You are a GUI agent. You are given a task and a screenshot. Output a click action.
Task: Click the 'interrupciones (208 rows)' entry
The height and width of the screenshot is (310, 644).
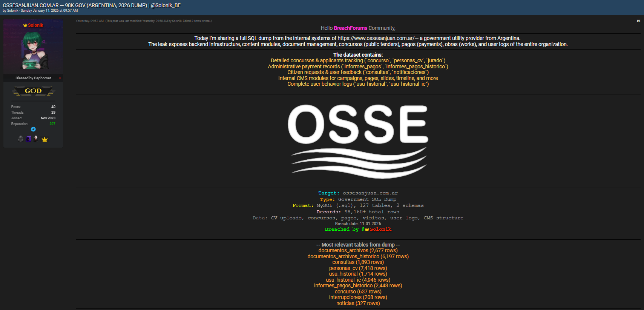(x=358, y=297)
